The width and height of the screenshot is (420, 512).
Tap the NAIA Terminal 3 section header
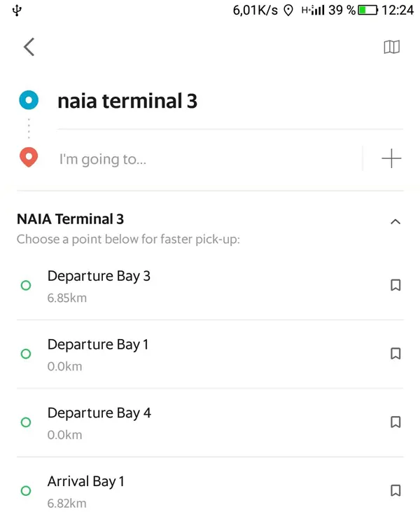(x=70, y=219)
